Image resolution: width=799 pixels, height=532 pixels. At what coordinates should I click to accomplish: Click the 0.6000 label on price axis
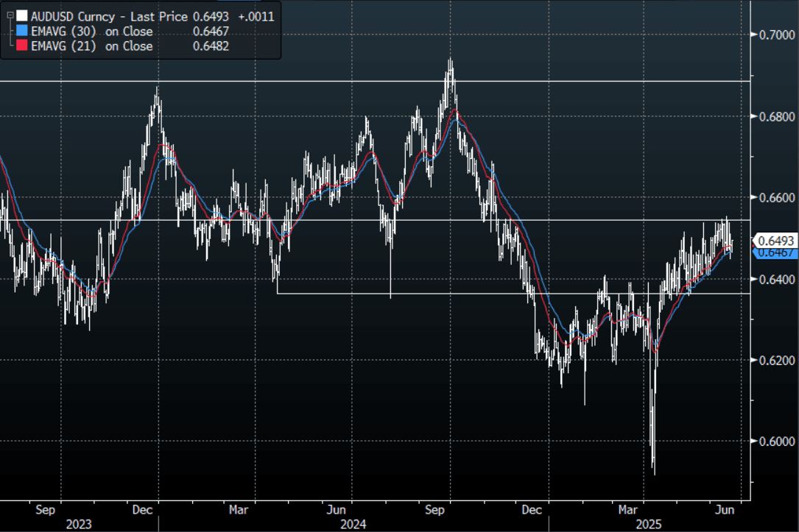click(775, 441)
